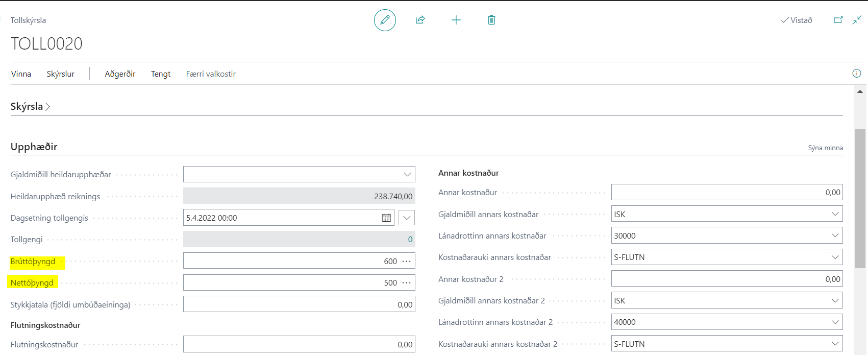
Task: Open calendar picker for Dagsetning tollgengis
Action: click(x=386, y=218)
